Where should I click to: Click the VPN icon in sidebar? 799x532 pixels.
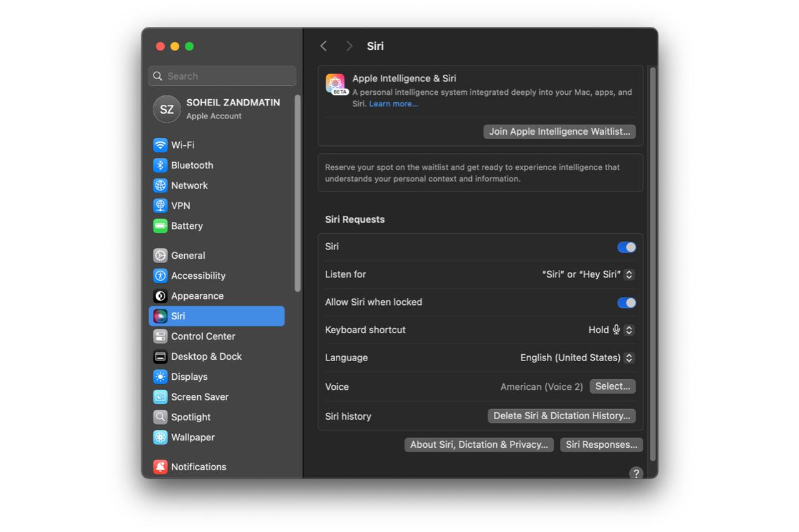pyautogui.click(x=160, y=206)
